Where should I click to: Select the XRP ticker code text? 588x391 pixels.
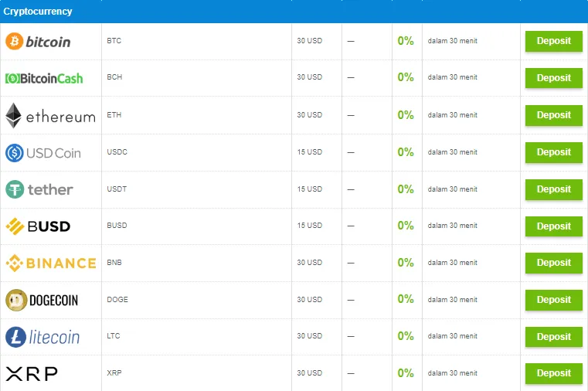(114, 373)
